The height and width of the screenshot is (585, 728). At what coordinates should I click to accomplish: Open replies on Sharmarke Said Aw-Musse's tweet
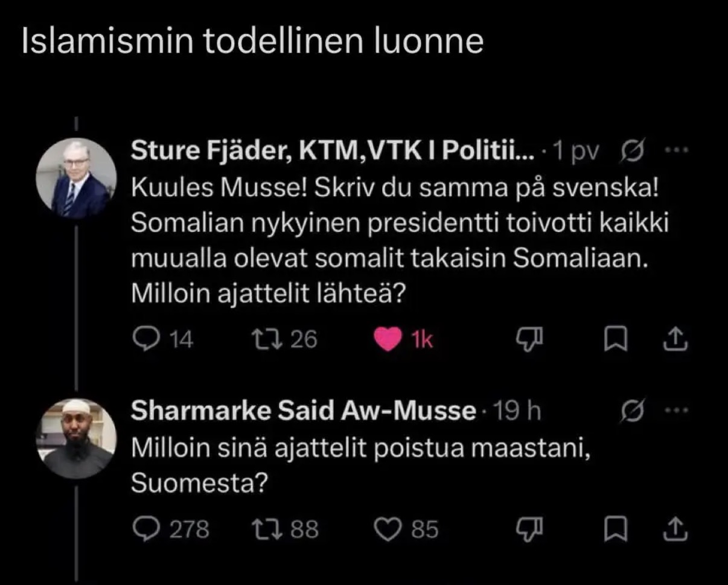[170, 529]
